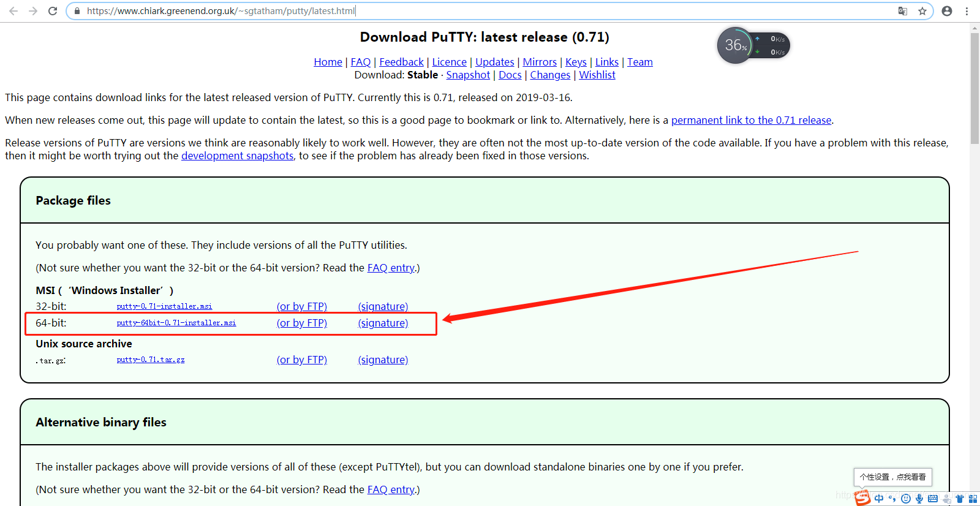Bookmark this page with the star icon
980x506 pixels.
click(922, 11)
